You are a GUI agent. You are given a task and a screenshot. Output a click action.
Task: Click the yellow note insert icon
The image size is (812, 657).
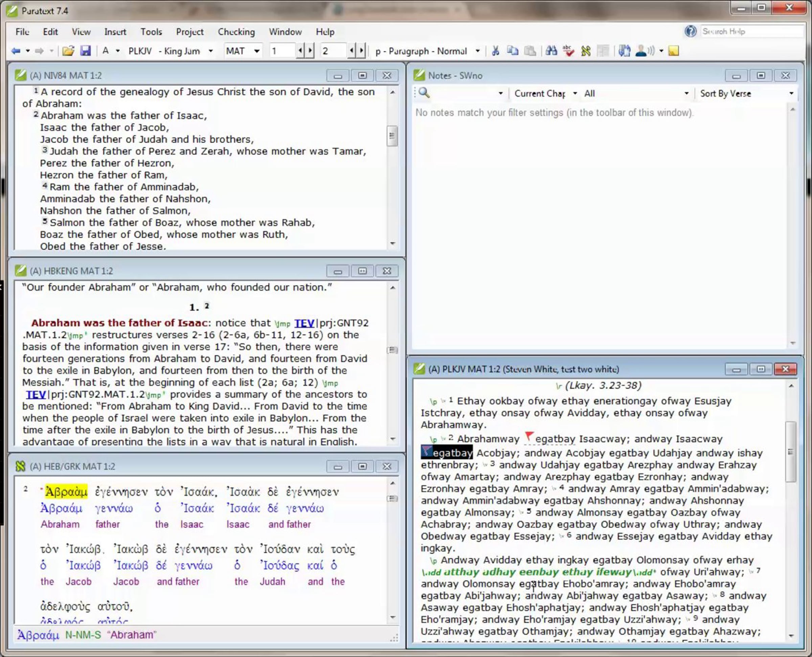pos(673,51)
